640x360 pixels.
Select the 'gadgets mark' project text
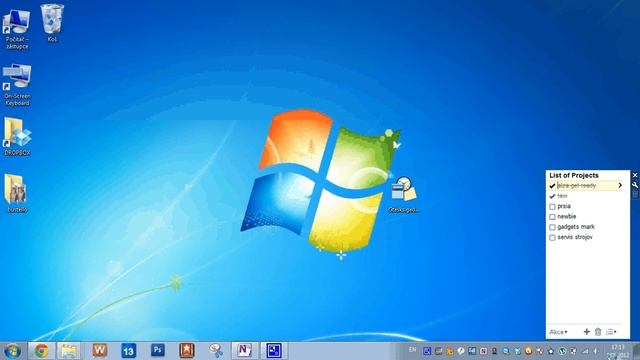click(576, 227)
